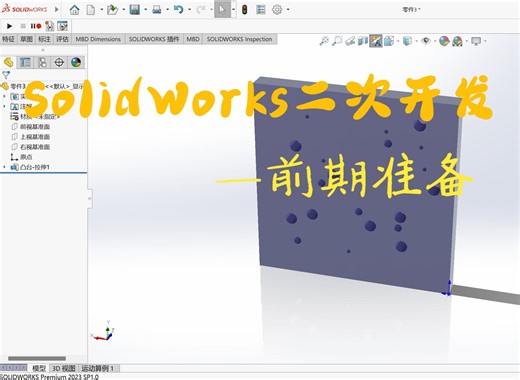Switch to 运动算例 1 bottom tab
The width and height of the screenshot is (520, 380).
click(x=98, y=368)
